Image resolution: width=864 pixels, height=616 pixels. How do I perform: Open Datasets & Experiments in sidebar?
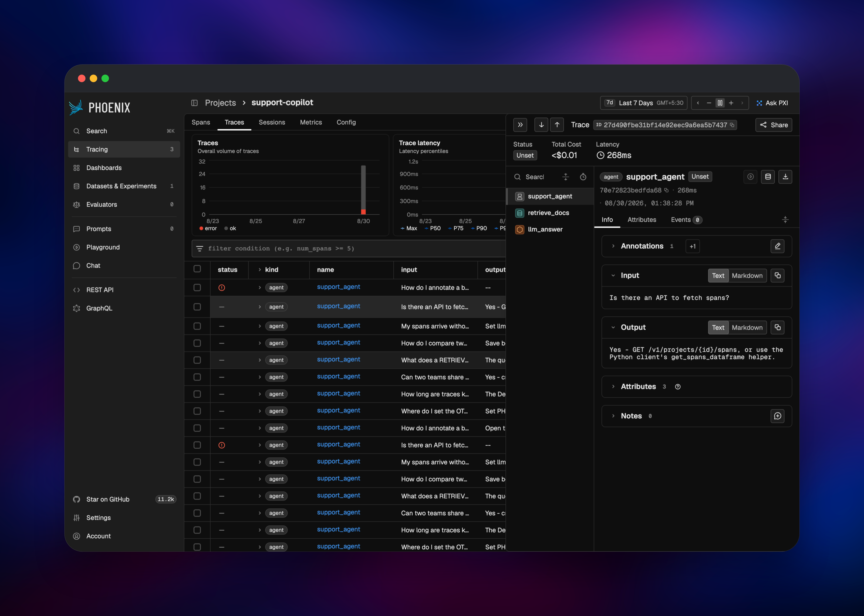click(124, 186)
